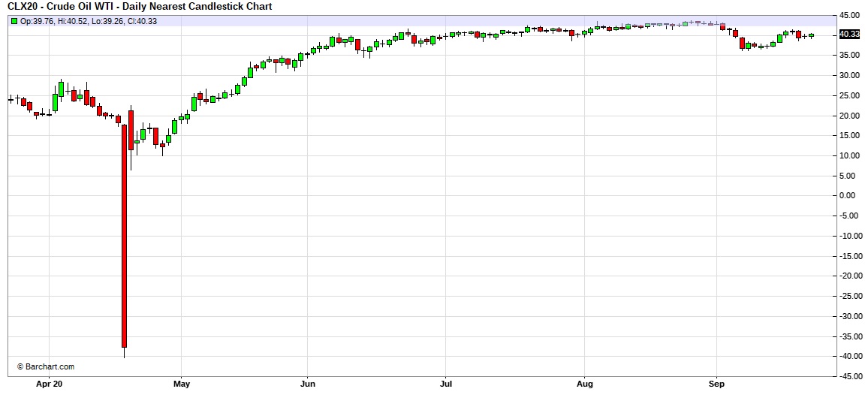
Task: Click the -10.00 price axis label
Action: [852, 237]
